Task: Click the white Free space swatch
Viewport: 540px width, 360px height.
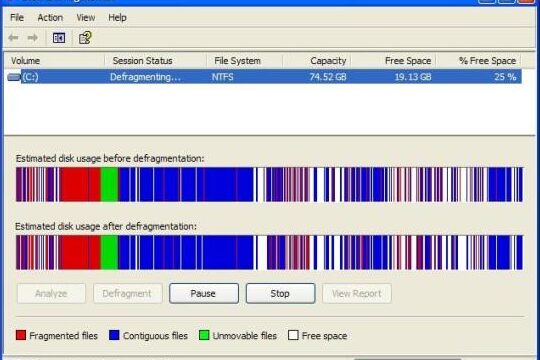Action: pos(293,335)
